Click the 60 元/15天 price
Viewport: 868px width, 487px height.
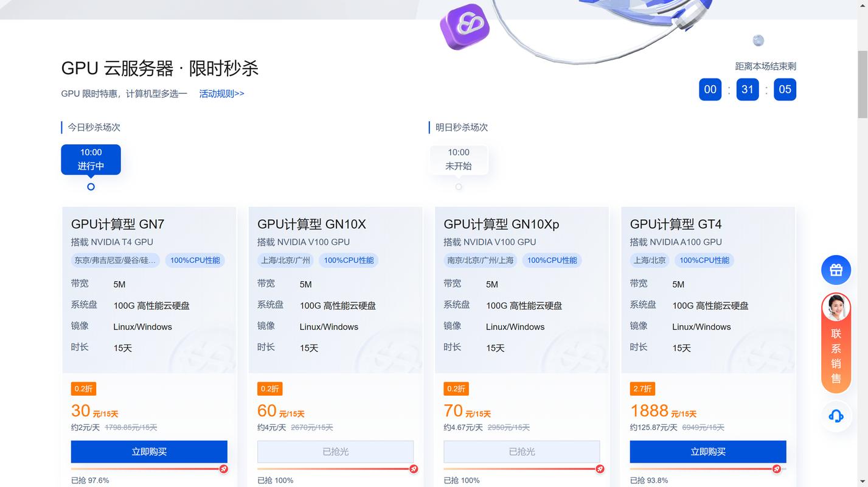[x=281, y=412]
